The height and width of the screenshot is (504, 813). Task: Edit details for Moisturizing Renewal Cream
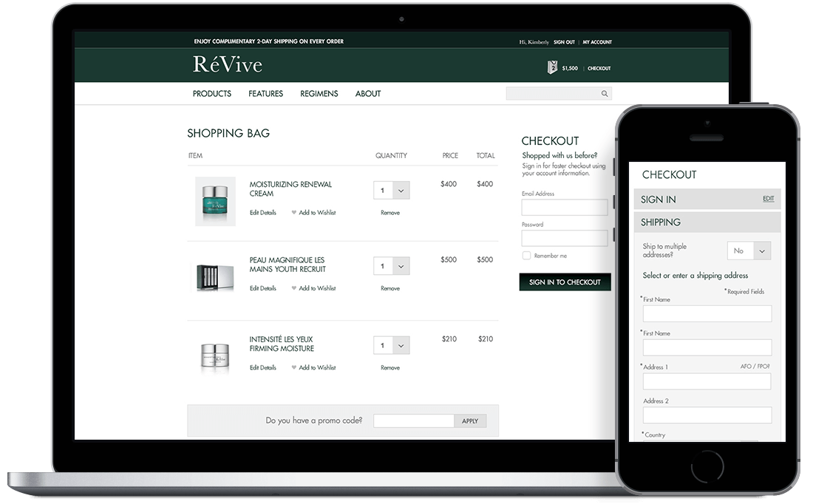click(x=263, y=213)
